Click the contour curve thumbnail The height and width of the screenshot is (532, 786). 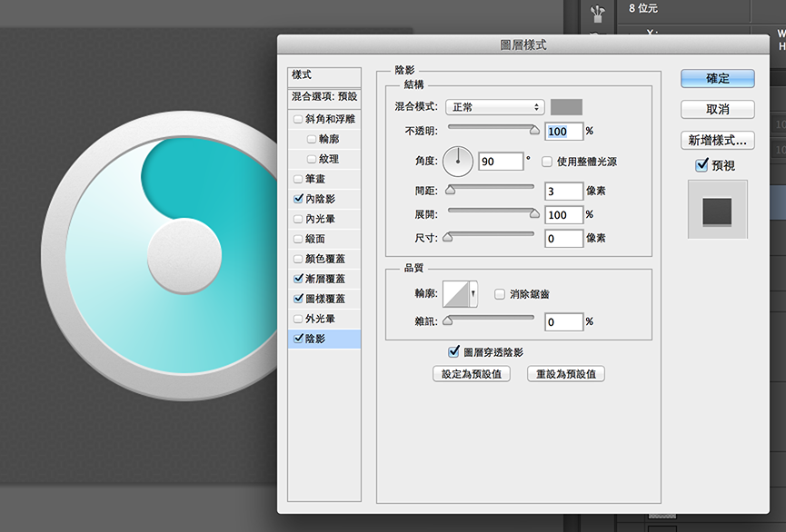point(455,294)
